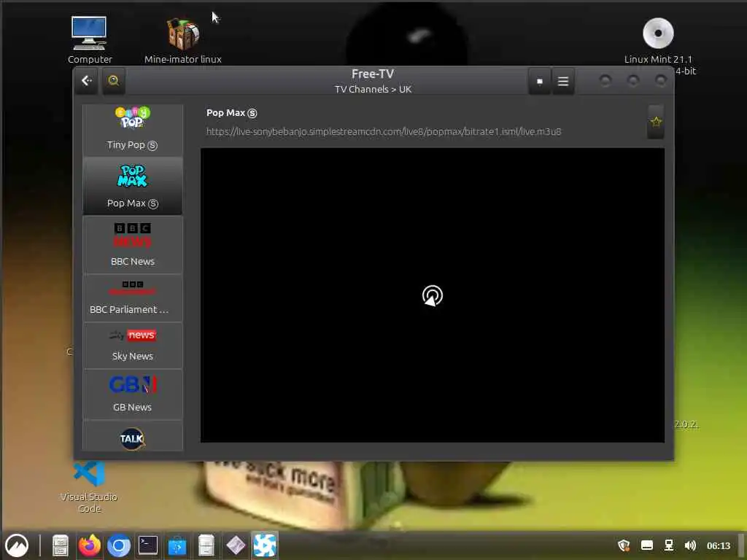747x560 pixels.
Task: Open the security shield tray icon
Action: (x=624, y=545)
